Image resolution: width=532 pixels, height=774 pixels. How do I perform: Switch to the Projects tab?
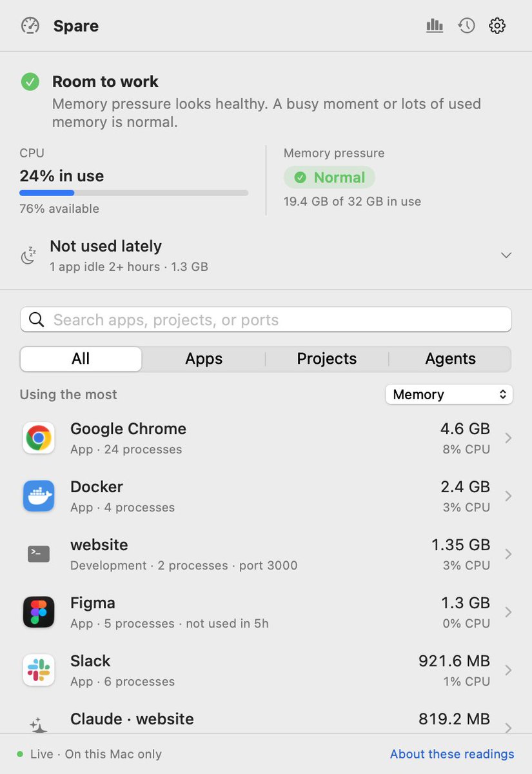click(327, 359)
